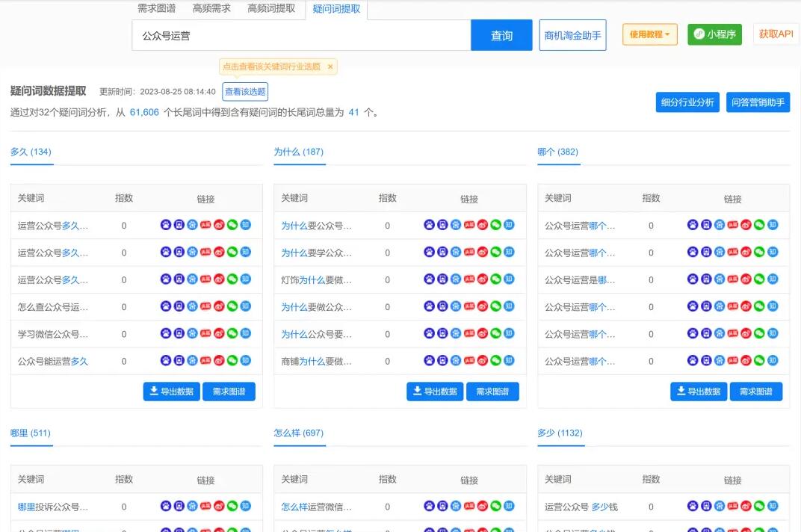Screen dimensions: 801x532
Task: Open Zhihu icon in 为什么要公众号… row
Action: pos(510,224)
